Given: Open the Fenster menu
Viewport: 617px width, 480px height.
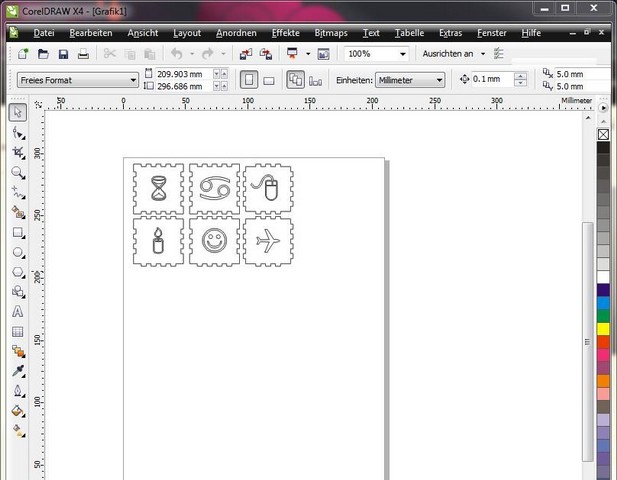Looking at the screenshot, I should (x=492, y=33).
